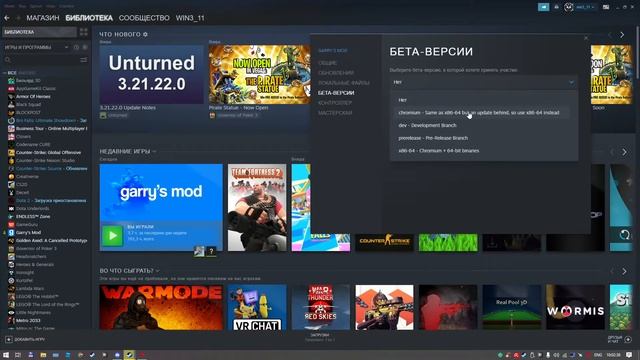Collapse the ВСЕ games category

click(5, 73)
